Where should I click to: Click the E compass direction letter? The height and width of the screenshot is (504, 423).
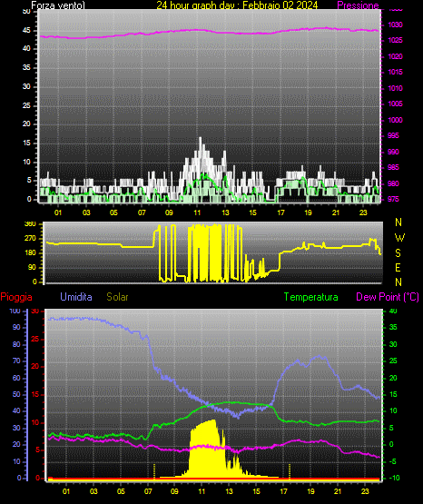click(398, 267)
